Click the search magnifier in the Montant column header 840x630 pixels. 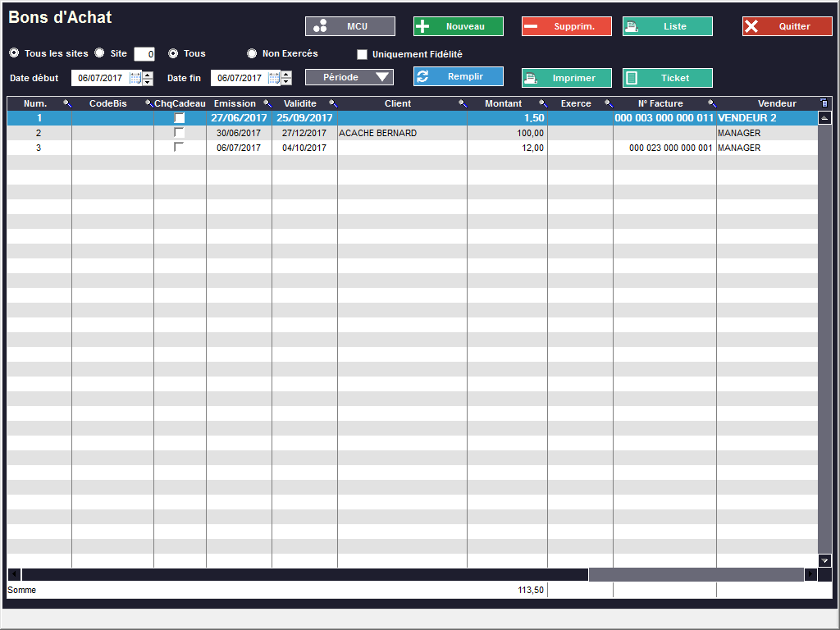[542, 104]
